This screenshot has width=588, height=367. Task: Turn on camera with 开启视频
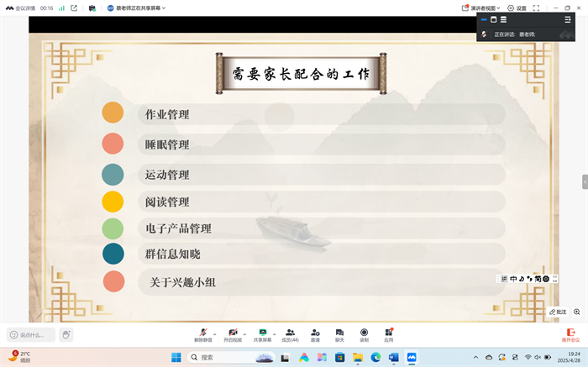point(232,333)
